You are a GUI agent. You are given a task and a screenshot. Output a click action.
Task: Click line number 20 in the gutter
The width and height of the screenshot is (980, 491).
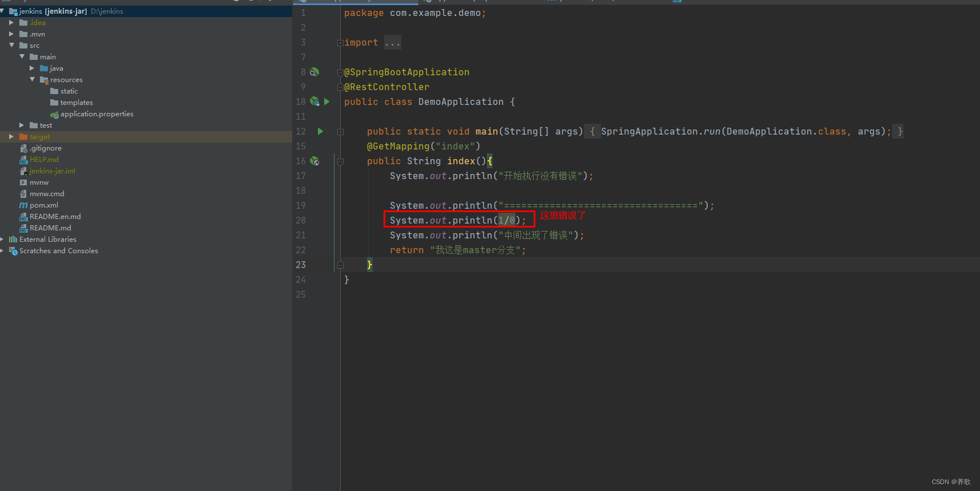tap(301, 221)
